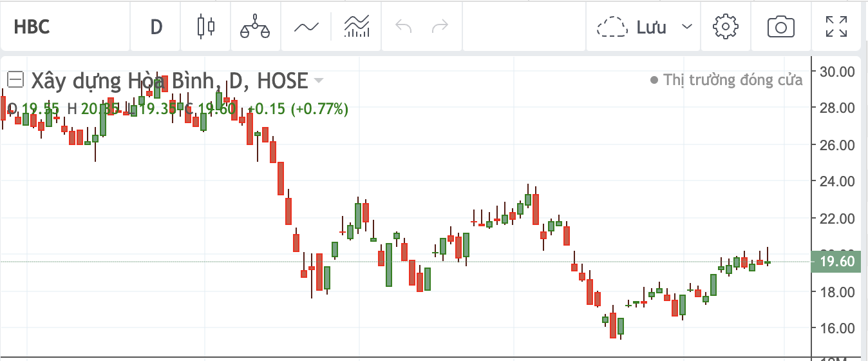Open indicator templates icon in toolbar
Viewport: 868px width, 361px height.
[x=357, y=27]
